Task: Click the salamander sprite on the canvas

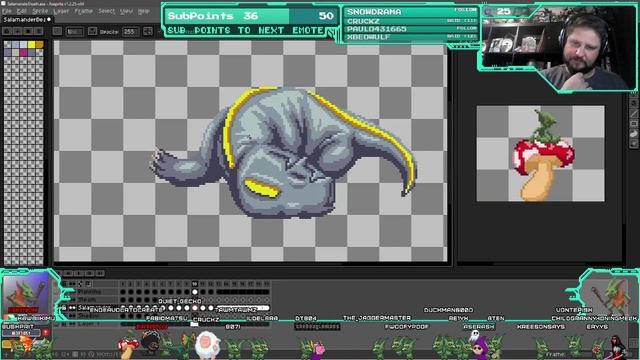Action: 284,153
